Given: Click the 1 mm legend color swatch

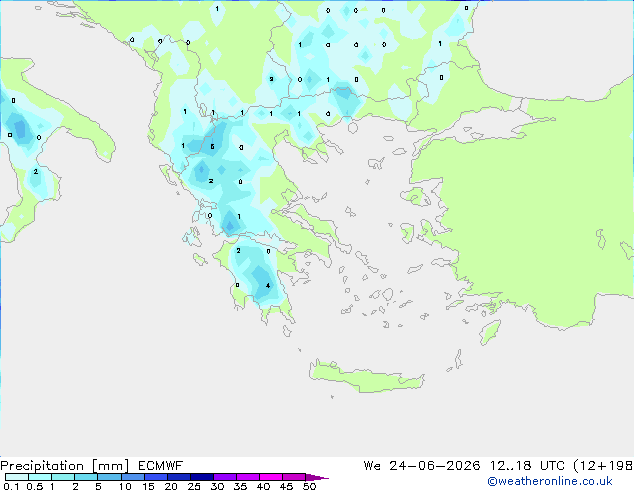Looking at the screenshot, I should 63,477.
